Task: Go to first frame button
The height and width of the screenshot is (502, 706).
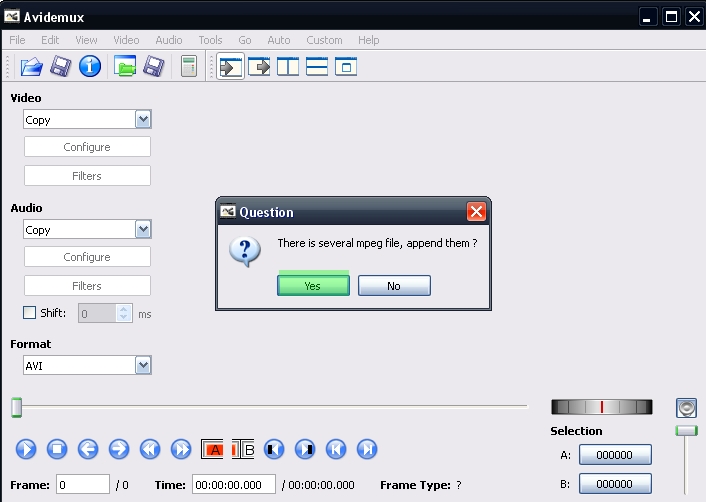Action: point(336,449)
